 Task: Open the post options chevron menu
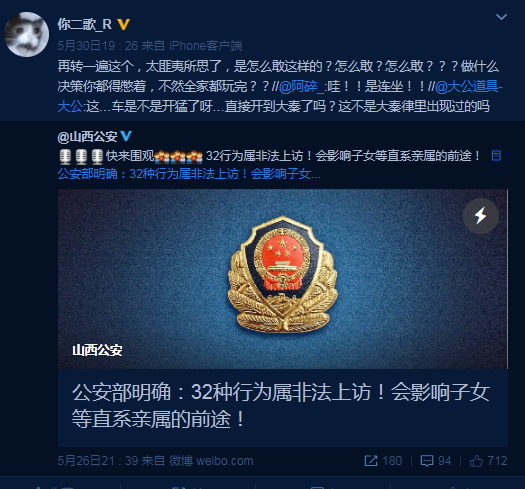click(x=501, y=17)
